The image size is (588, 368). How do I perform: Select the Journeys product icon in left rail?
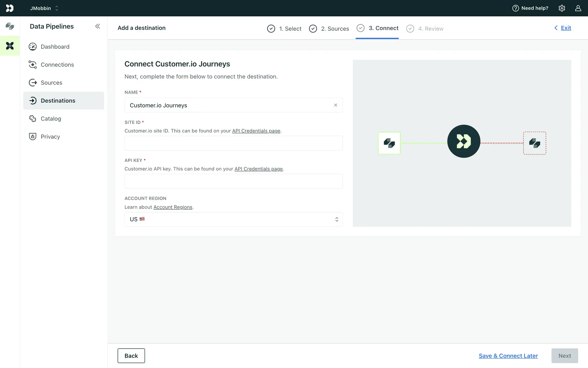coord(9,26)
